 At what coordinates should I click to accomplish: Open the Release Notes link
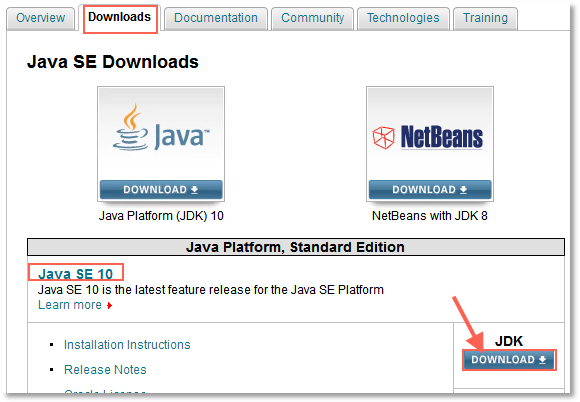pos(105,370)
